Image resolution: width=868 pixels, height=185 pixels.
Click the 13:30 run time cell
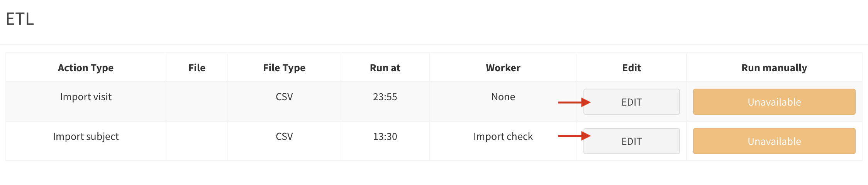[385, 136]
